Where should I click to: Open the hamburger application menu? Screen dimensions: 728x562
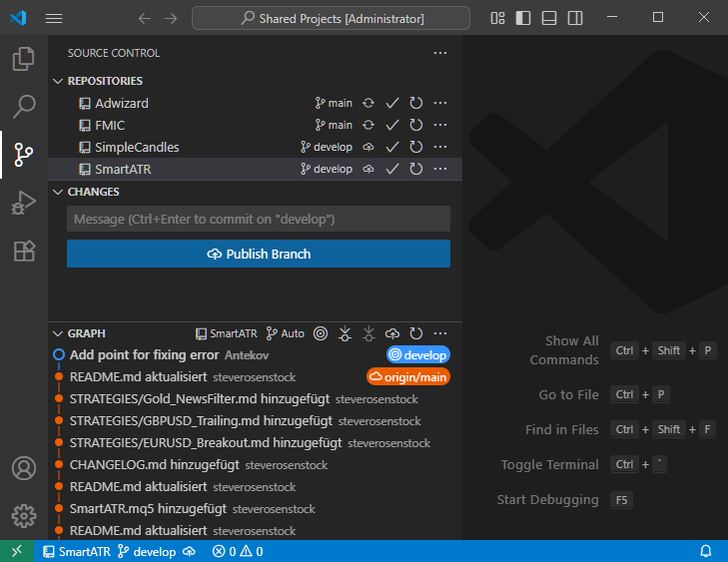[x=54, y=18]
